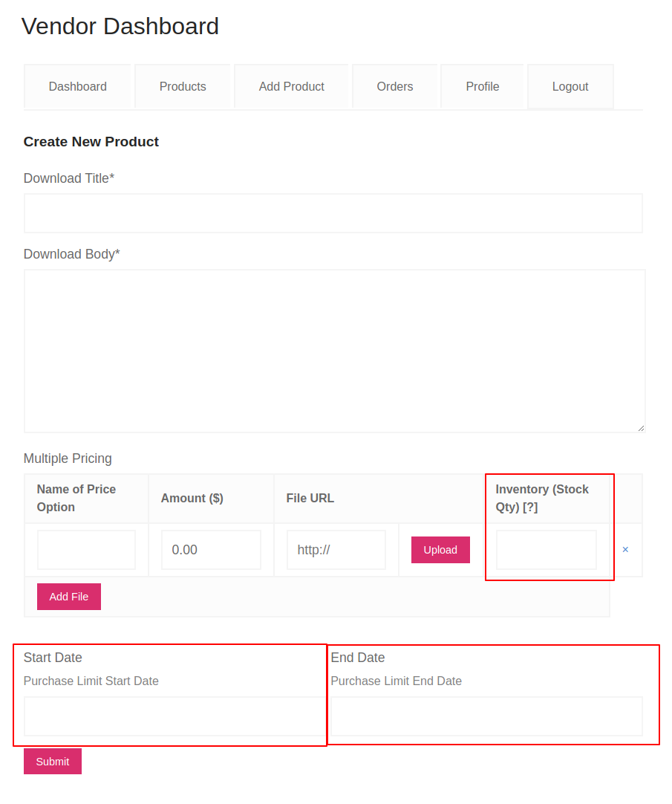View the Orders tab

(395, 86)
